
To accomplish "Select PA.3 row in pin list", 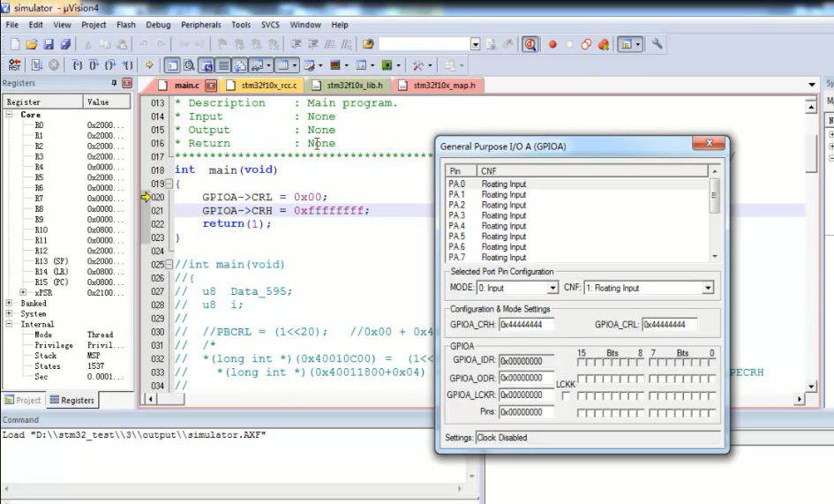I will [578, 215].
